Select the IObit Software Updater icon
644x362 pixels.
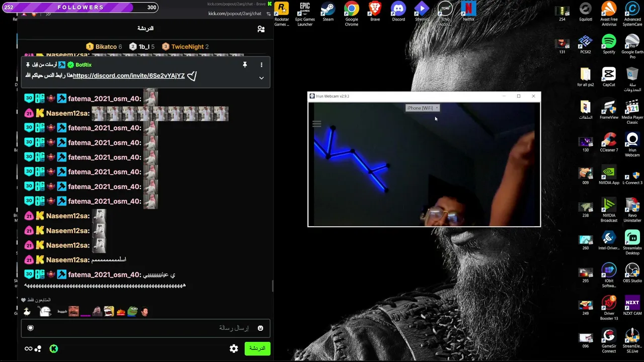[609, 276]
